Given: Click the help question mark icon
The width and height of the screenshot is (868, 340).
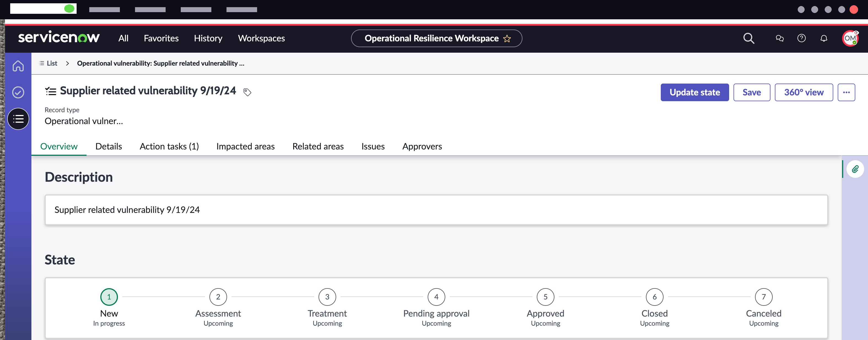Looking at the screenshot, I should [802, 38].
